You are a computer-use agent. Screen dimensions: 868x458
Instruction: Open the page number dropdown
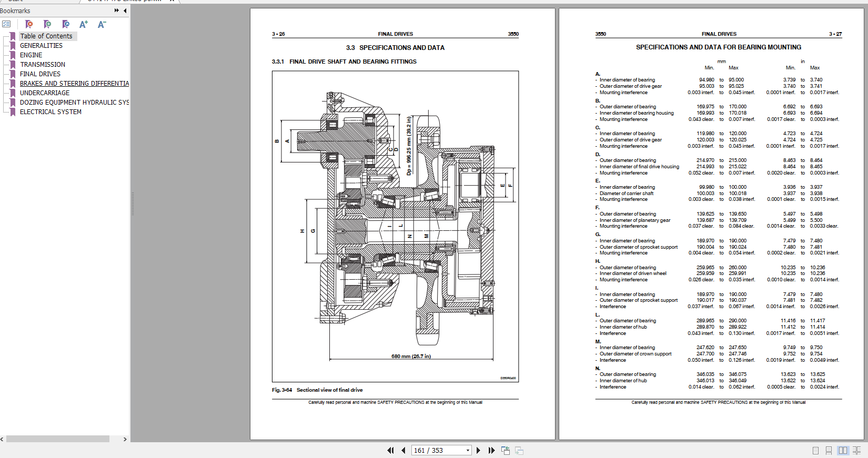468,451
